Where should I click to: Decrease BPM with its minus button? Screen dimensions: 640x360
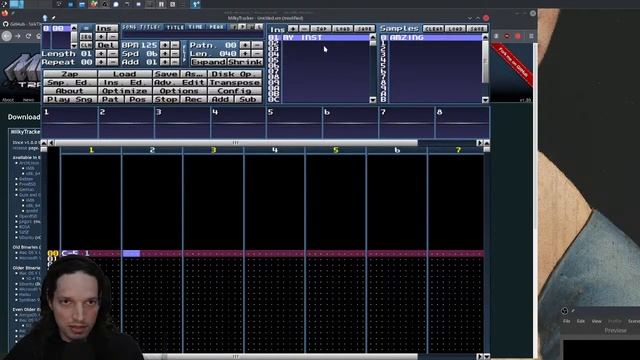pyautogui.click(x=175, y=45)
